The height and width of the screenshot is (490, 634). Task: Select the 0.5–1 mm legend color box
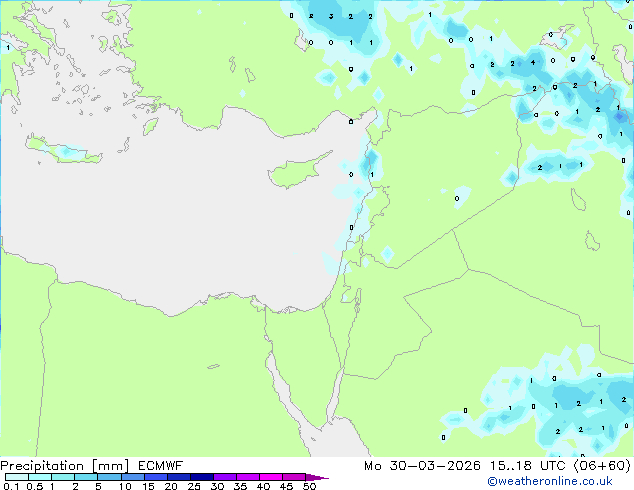(x=40, y=477)
